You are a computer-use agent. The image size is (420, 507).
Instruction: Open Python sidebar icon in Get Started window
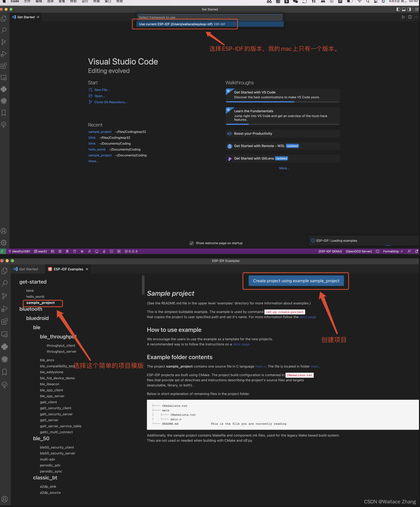click(4, 89)
